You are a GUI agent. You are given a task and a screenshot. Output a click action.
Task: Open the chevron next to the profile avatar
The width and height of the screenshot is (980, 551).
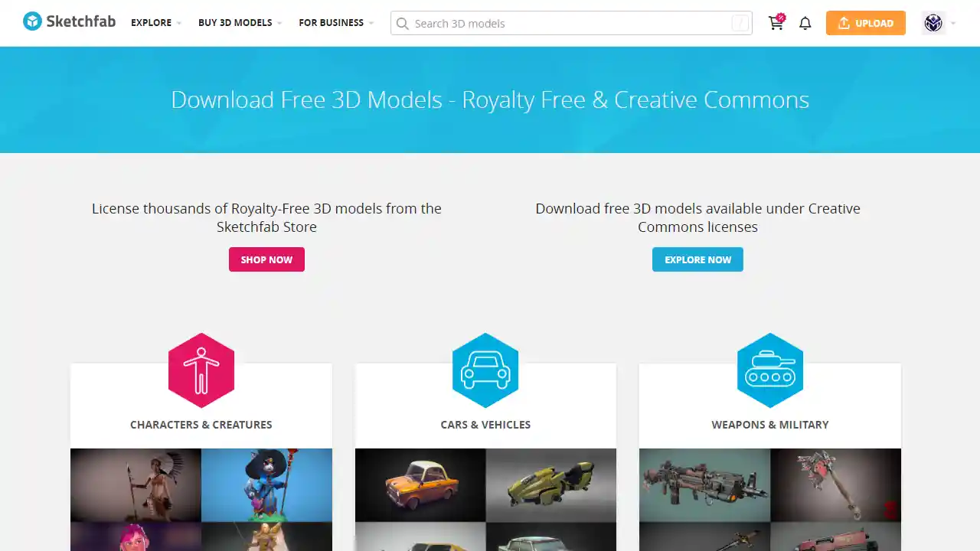952,23
